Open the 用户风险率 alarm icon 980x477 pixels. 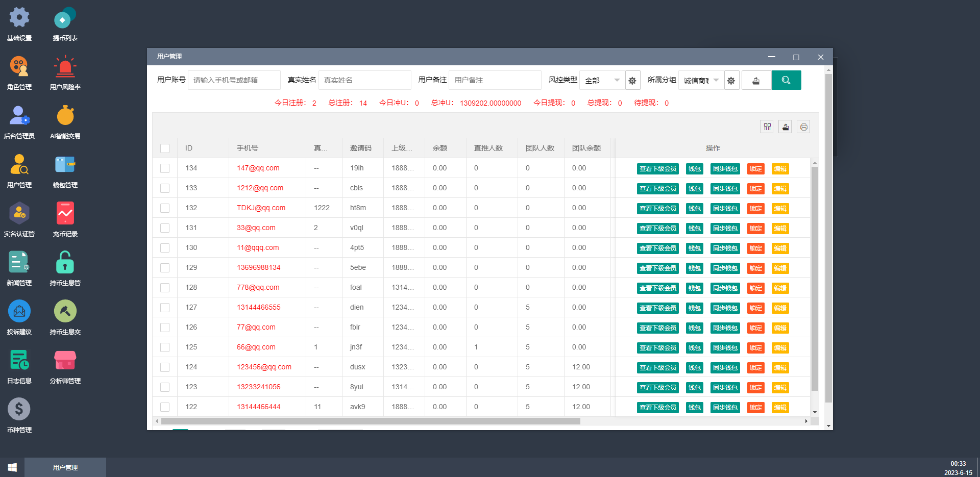[65, 67]
